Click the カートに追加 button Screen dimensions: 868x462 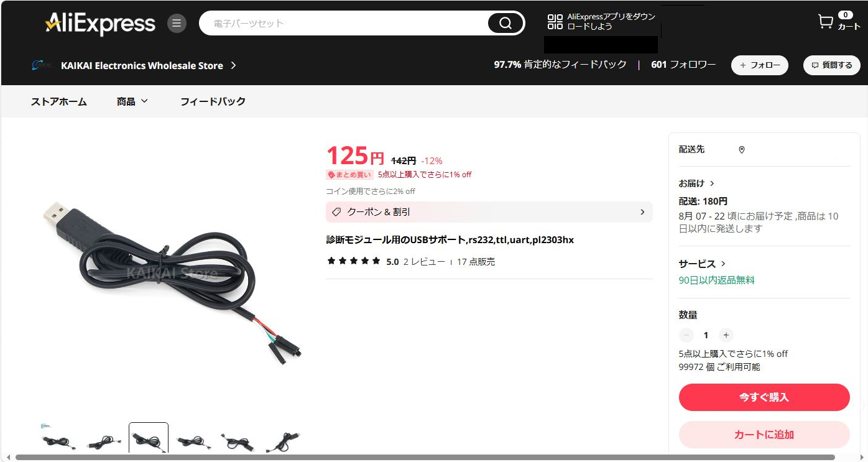(x=764, y=435)
